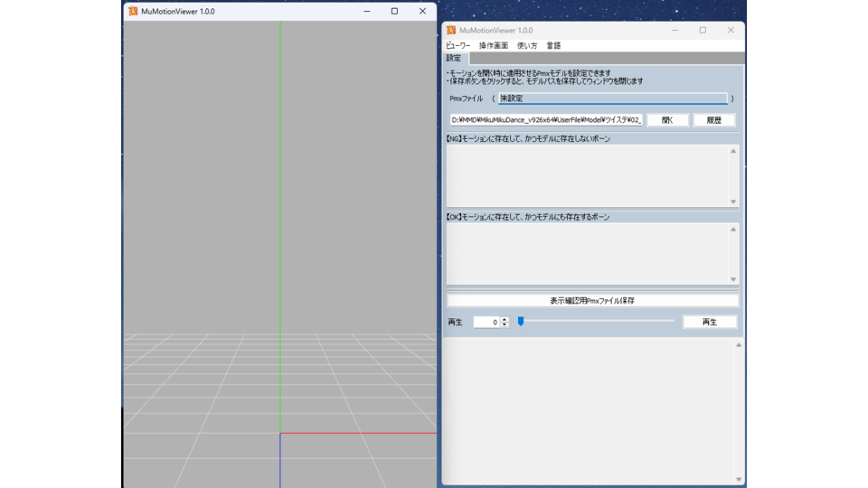Click the Pmx model path input field
The width and height of the screenshot is (868, 488).
546,120
